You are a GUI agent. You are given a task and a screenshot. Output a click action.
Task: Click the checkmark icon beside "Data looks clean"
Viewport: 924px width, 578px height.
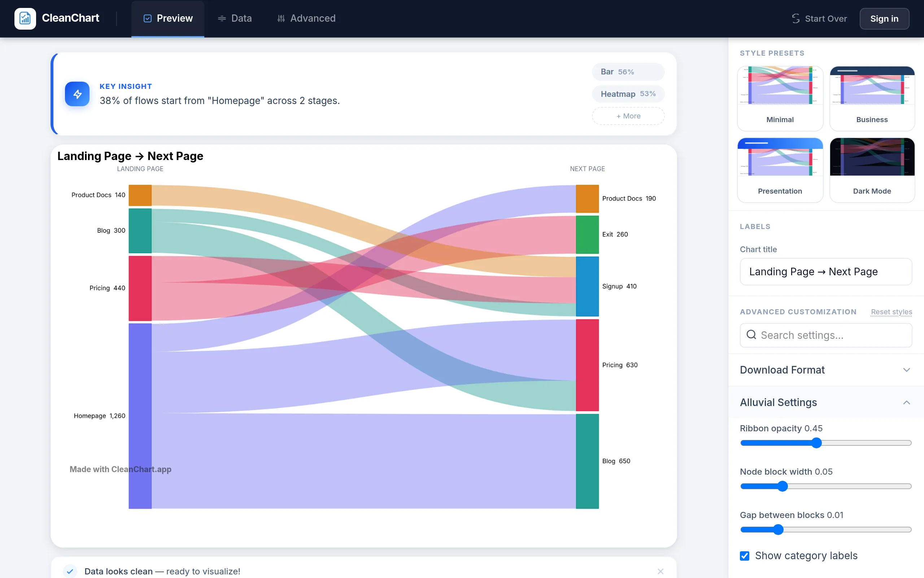point(70,571)
